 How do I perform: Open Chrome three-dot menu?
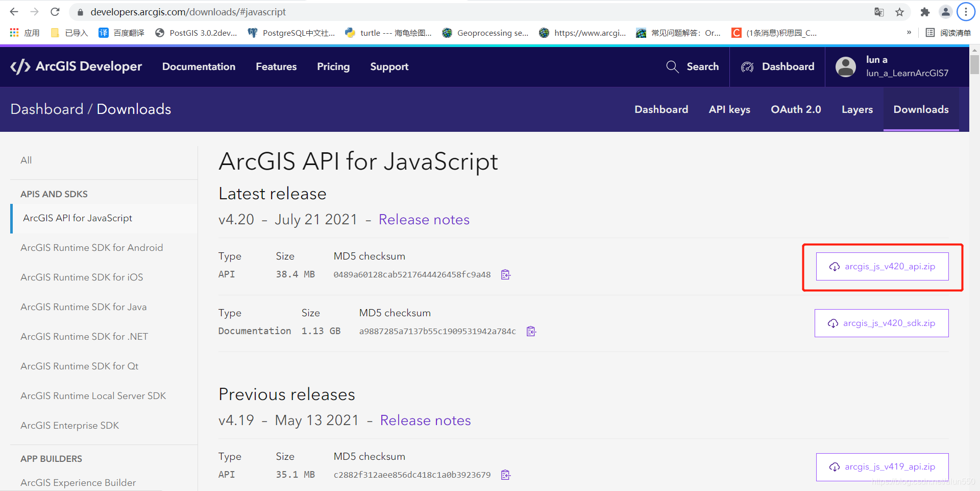(966, 12)
